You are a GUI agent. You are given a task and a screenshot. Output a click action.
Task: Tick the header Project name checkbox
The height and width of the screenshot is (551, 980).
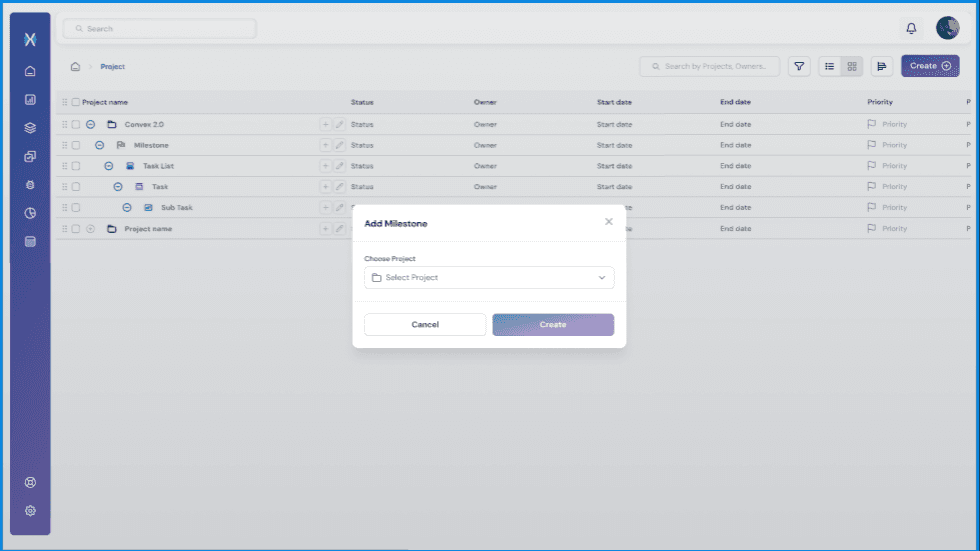click(76, 102)
